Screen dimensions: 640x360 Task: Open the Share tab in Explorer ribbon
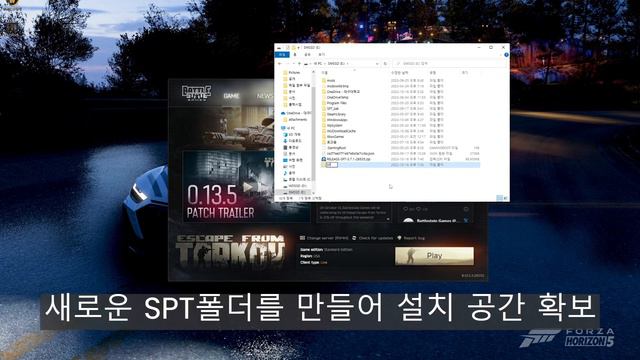pos(308,55)
